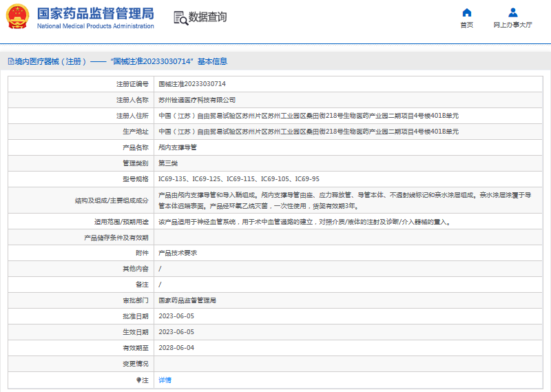
Task: Select management class 第三类
Action: pos(168,163)
